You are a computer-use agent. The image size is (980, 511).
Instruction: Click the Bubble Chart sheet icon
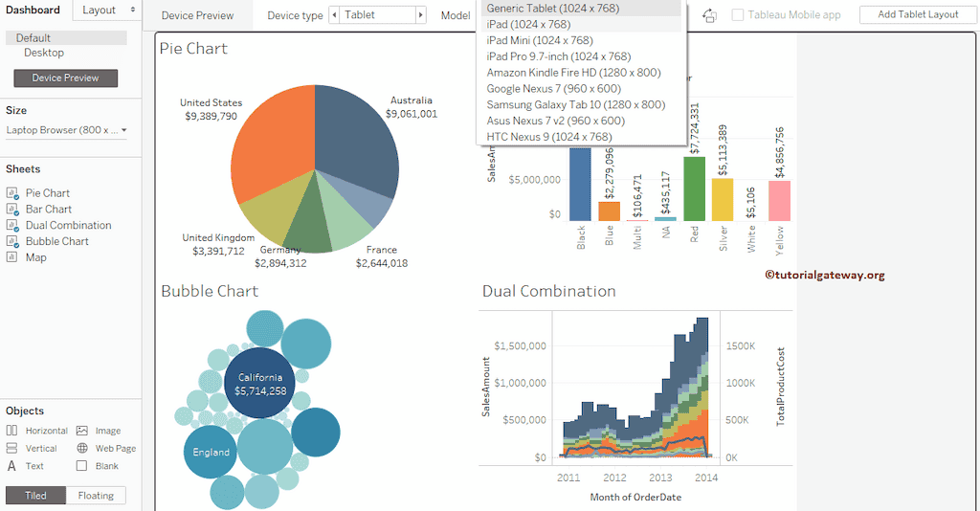click(11, 241)
